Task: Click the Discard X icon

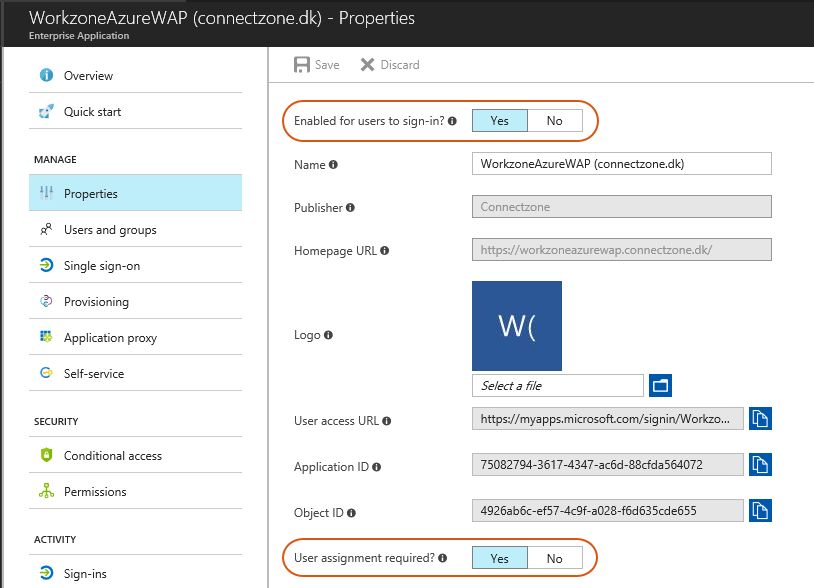Action: click(x=368, y=65)
